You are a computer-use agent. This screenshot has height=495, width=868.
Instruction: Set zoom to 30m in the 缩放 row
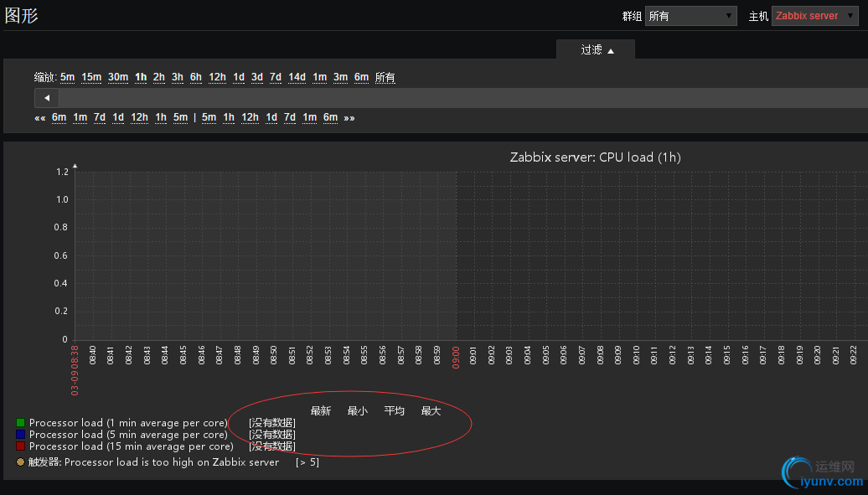(x=118, y=77)
